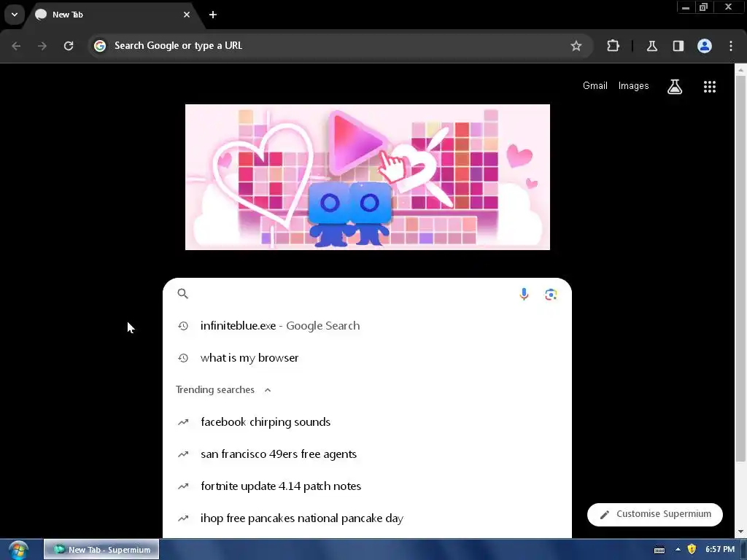
Task: Toggle the side panel icon
Action: point(678,46)
